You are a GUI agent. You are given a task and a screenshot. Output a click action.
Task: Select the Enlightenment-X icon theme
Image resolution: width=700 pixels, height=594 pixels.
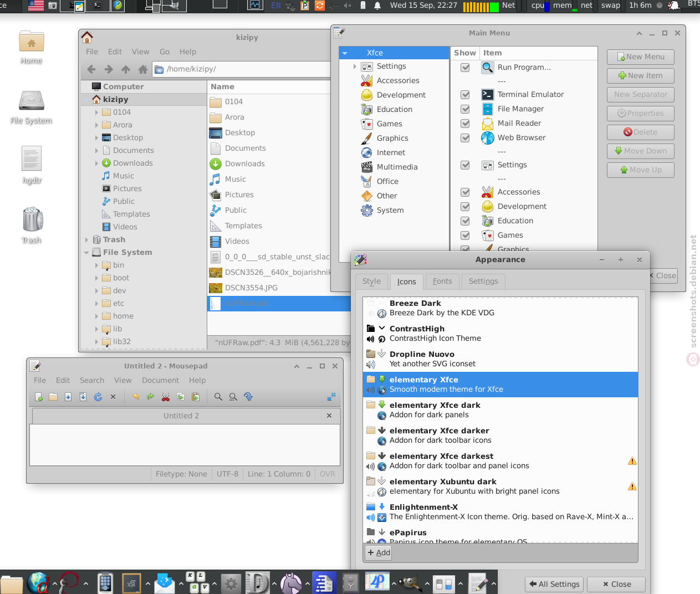500,512
